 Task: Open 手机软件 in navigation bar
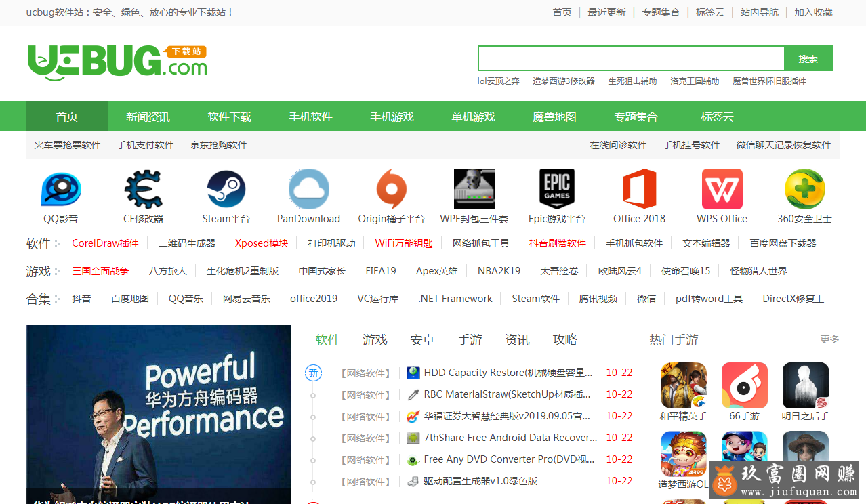pyautogui.click(x=311, y=117)
